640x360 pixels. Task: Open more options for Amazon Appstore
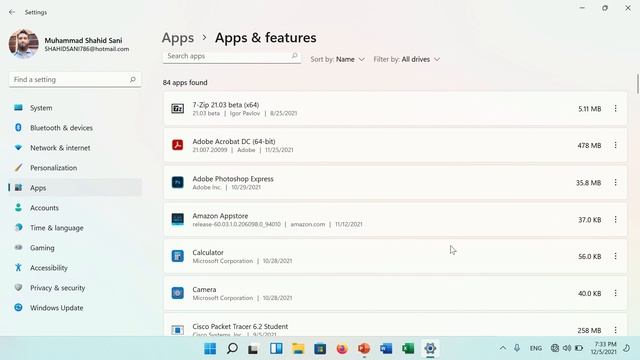615,220
